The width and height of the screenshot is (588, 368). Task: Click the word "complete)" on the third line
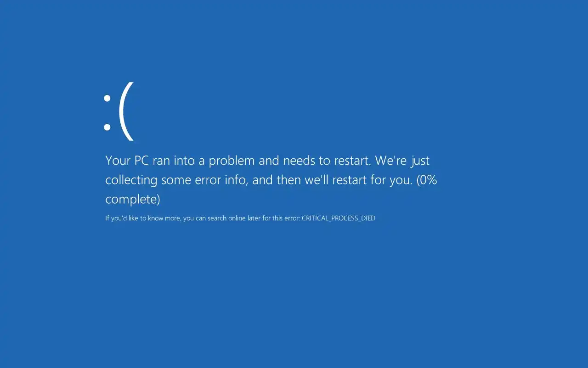tap(133, 200)
